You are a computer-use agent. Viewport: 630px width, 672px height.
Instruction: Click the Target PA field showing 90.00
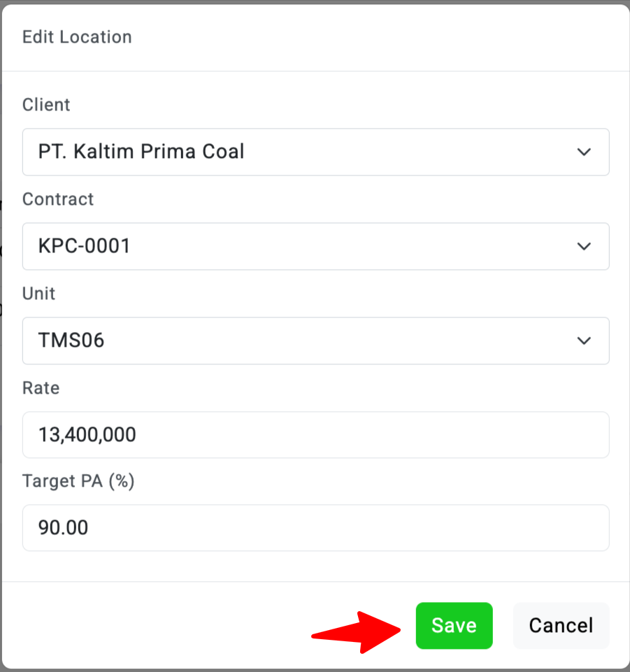coord(315,528)
